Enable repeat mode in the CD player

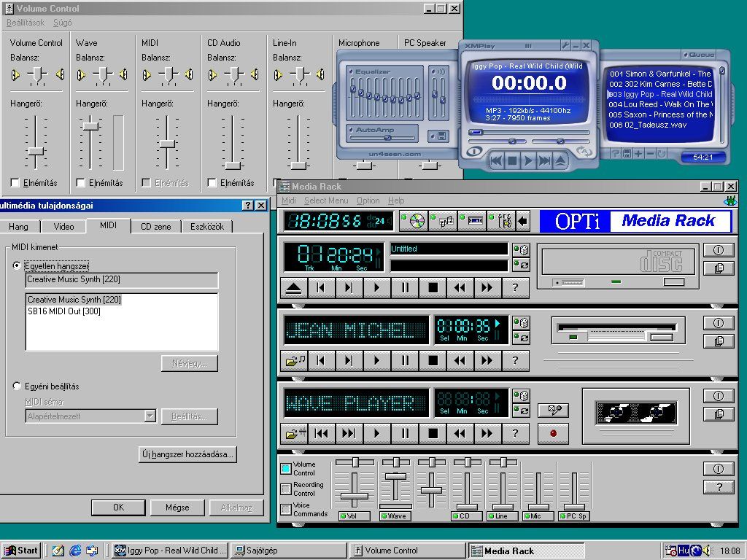(x=521, y=265)
